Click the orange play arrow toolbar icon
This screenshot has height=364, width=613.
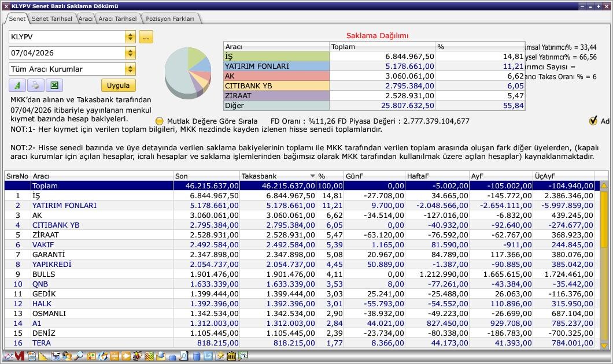126,356
